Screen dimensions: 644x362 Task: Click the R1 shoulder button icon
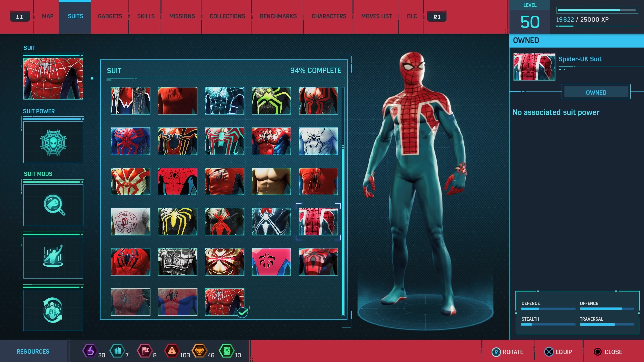(437, 17)
